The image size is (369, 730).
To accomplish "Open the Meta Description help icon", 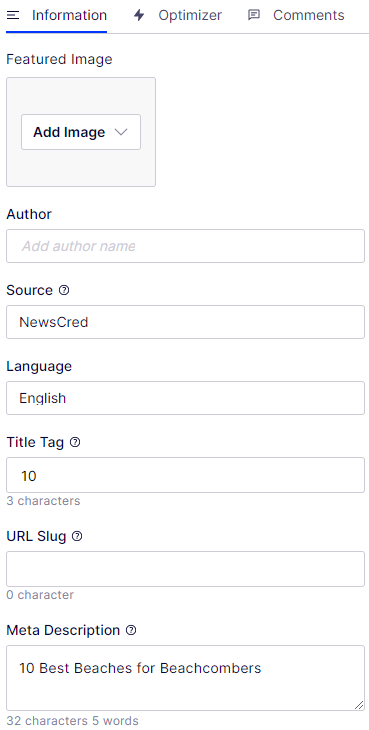I will click(x=131, y=630).
